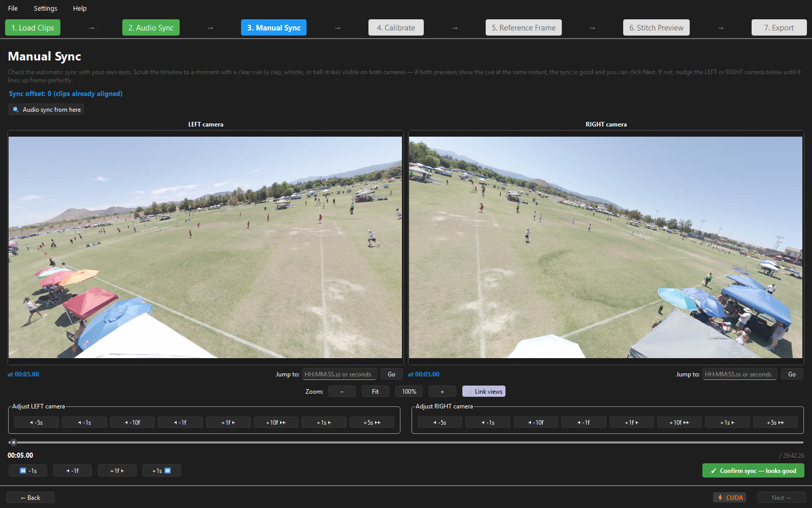The image size is (812, 508).
Task: Zoom out with the minus button
Action: pos(342,391)
